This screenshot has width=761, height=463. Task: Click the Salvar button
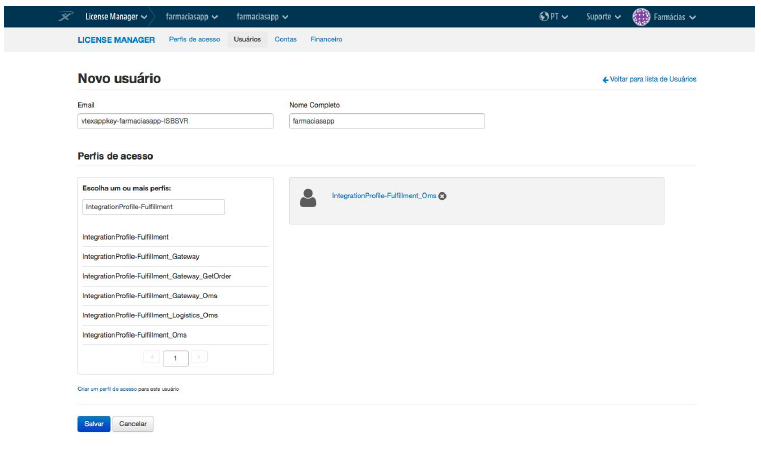(93, 424)
